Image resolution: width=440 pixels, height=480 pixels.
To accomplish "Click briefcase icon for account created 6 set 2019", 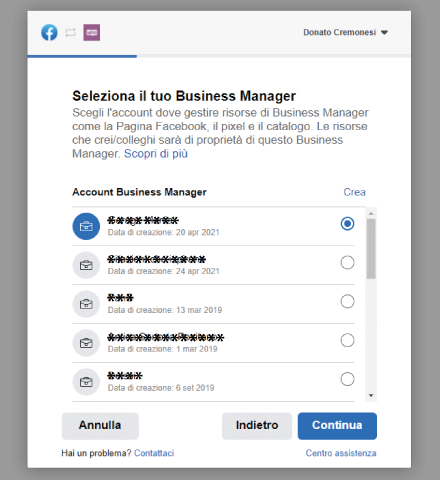I will click(86, 382).
